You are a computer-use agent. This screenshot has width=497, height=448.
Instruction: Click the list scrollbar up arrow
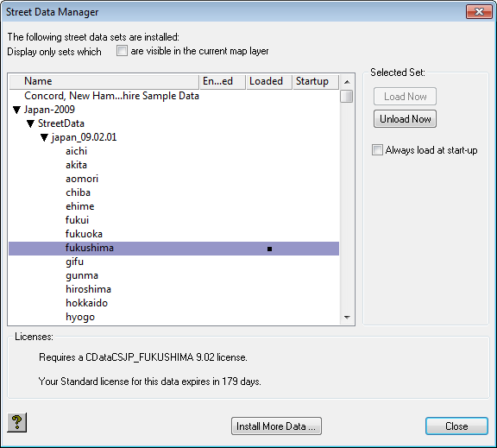(347, 82)
